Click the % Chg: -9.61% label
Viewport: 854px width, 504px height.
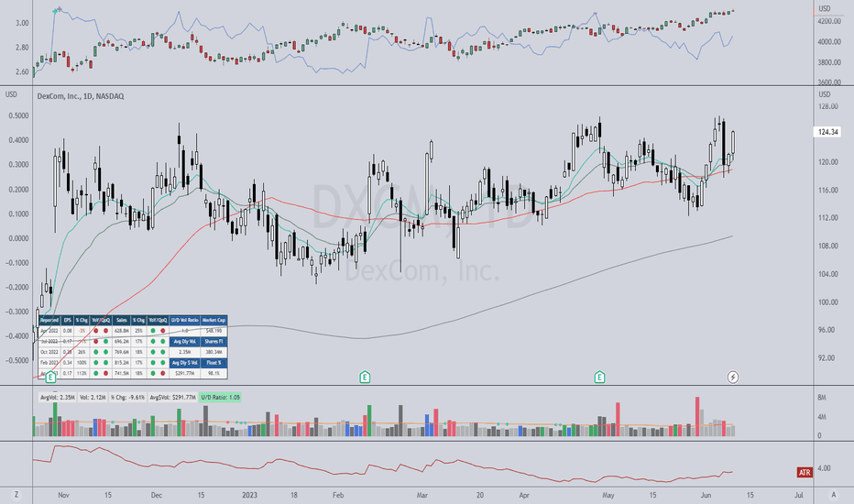pyautogui.click(x=127, y=397)
